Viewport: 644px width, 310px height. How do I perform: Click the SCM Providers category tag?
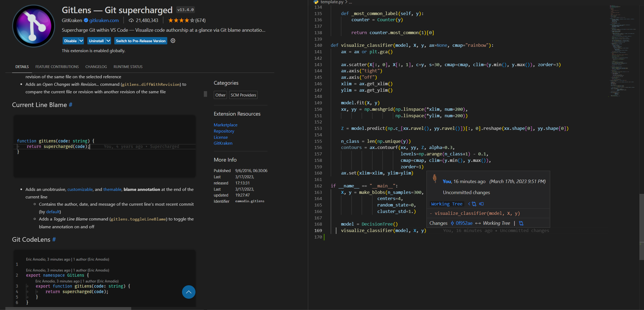[243, 95]
